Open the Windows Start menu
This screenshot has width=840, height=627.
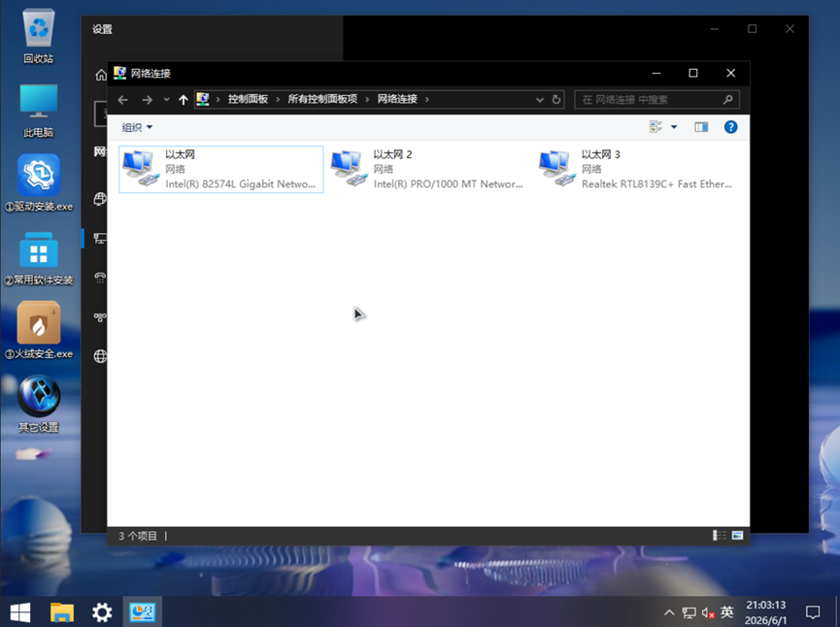(x=20, y=612)
